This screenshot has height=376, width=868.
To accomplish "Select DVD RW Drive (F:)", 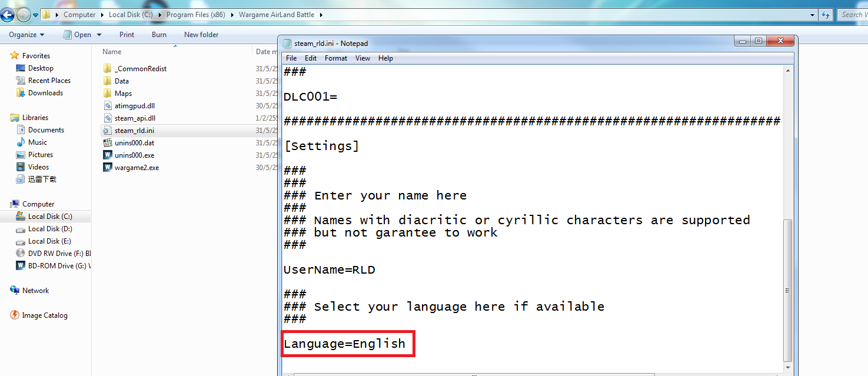I will pos(54,254).
